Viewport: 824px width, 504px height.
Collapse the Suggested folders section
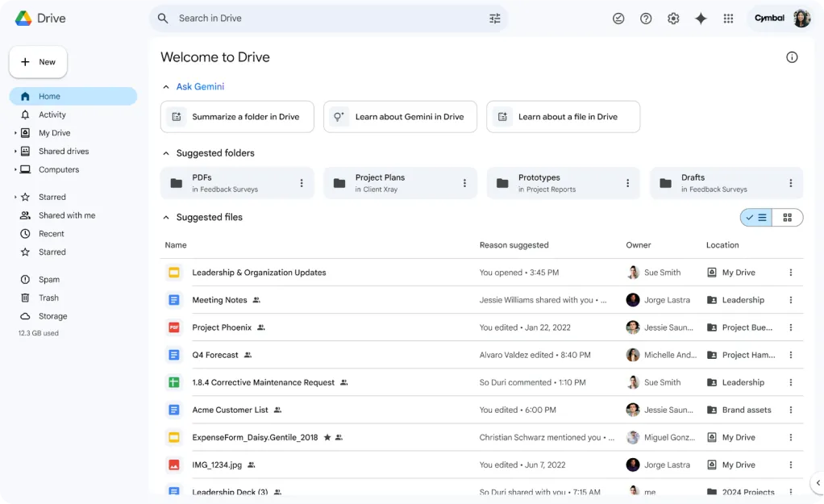tap(166, 153)
